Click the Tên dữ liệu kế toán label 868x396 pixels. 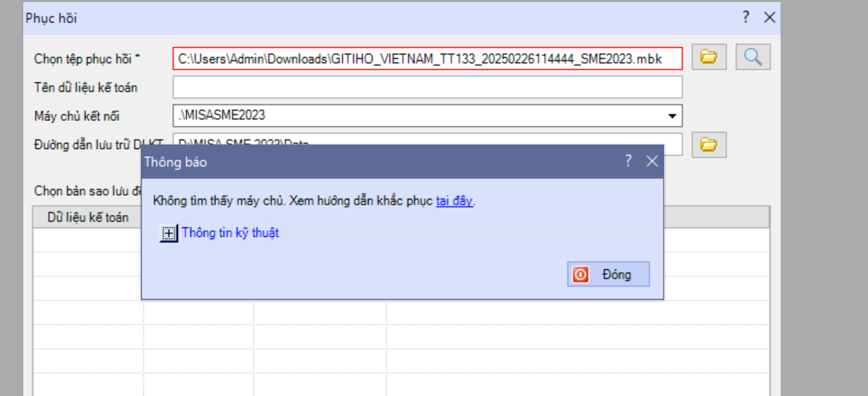coord(86,87)
